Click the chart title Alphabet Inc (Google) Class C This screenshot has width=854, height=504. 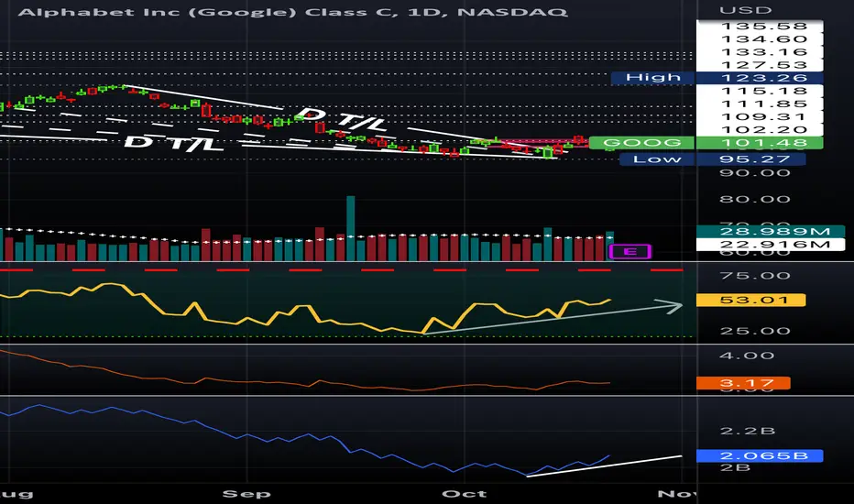tap(203, 12)
